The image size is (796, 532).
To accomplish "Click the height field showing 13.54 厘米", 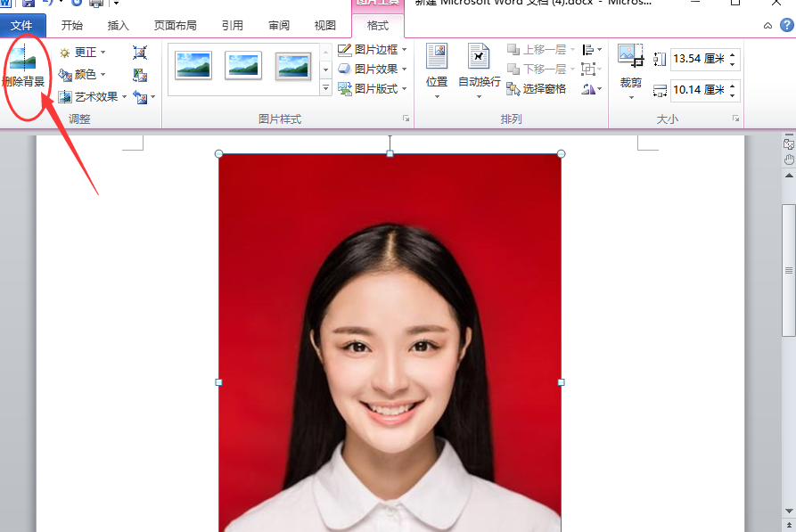I will click(699, 59).
